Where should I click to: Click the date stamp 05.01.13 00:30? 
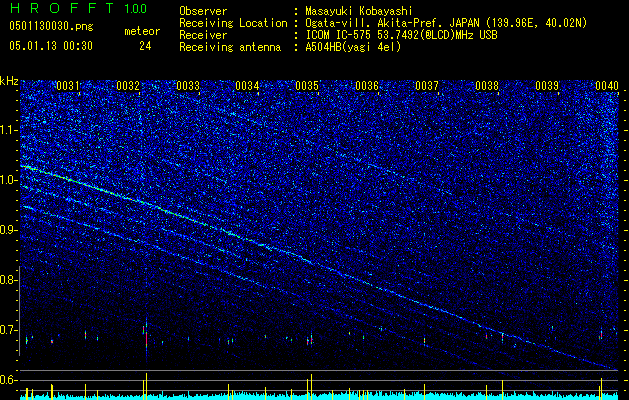51,46
